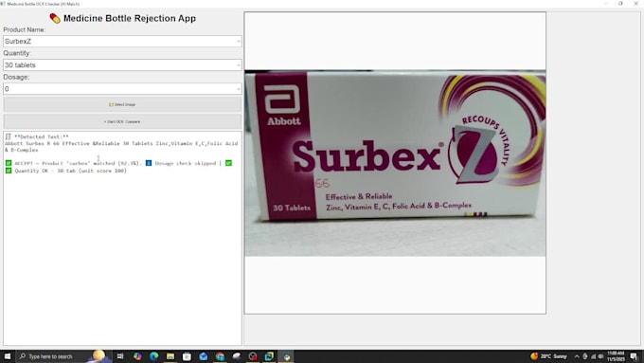This screenshot has height=363, width=644.
Task: Open PyCharm from the taskbar
Action: [x=269, y=356]
